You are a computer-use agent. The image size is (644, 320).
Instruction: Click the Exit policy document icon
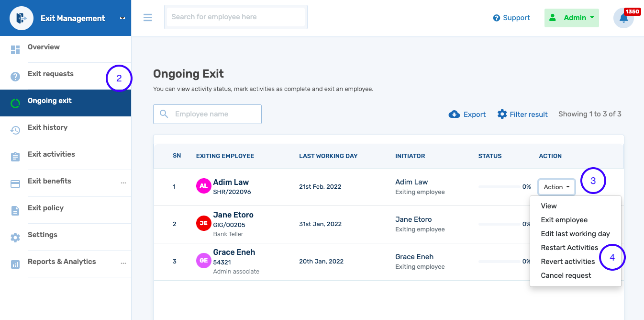pos(15,211)
